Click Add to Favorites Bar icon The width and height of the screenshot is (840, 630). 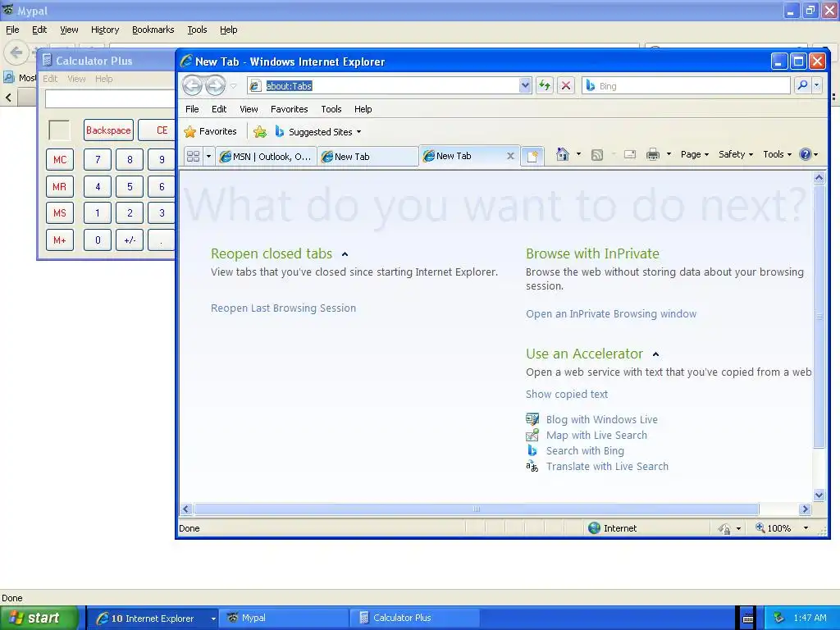260,132
